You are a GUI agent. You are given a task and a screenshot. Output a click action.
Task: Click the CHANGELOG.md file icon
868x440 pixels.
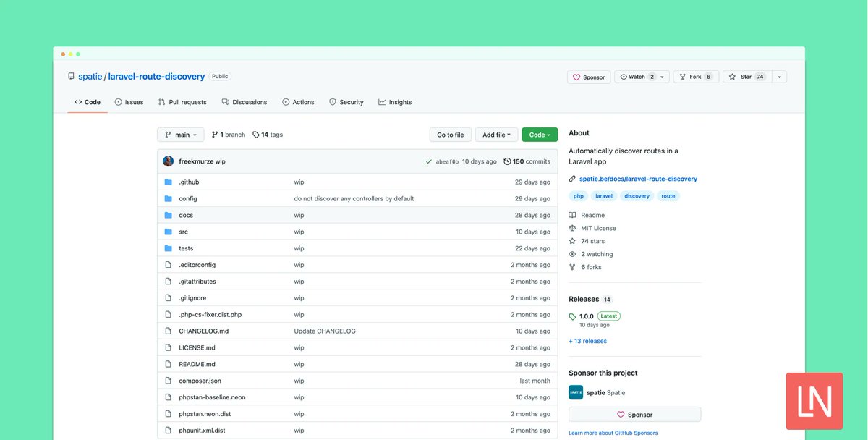(169, 331)
